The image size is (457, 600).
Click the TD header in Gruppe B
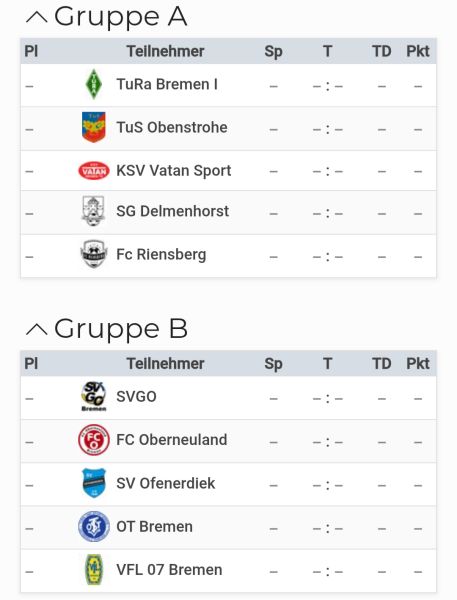tap(382, 364)
